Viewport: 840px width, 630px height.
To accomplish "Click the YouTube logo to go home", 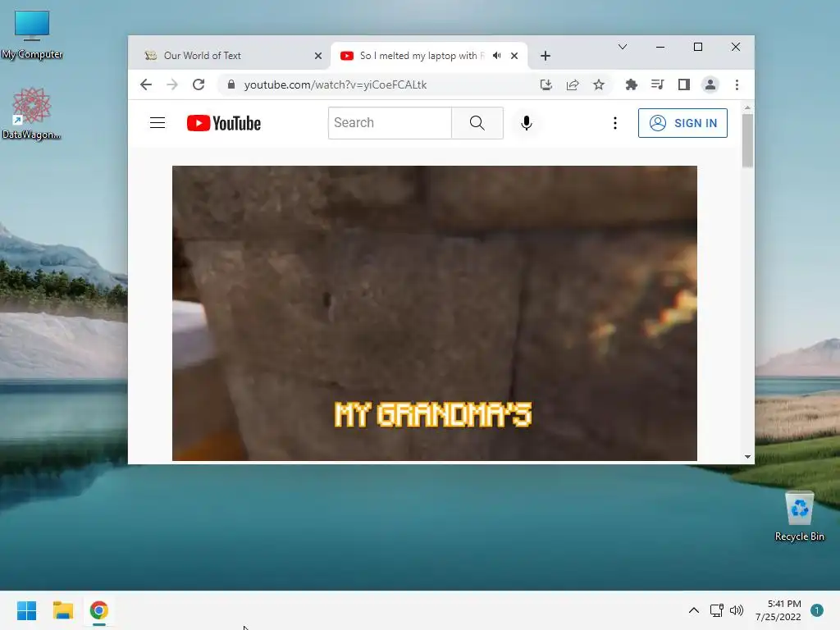I will (224, 123).
